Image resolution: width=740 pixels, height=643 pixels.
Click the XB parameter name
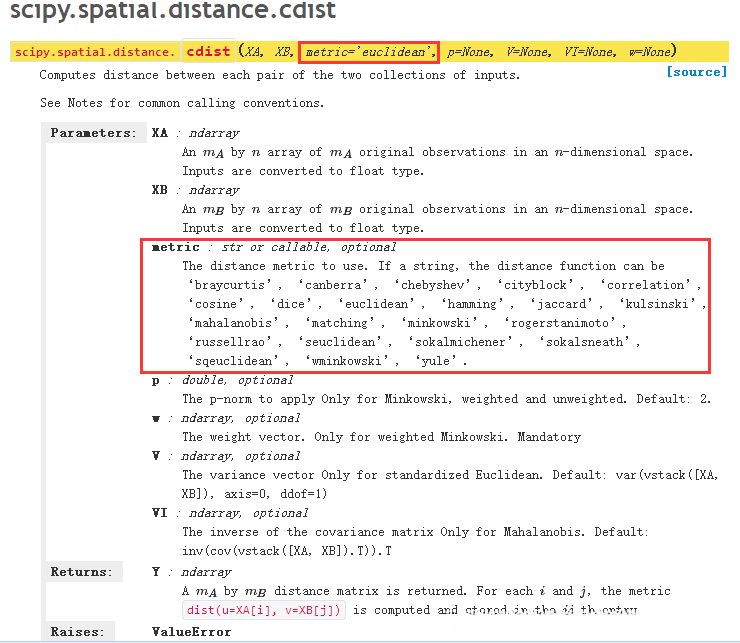[160, 190]
